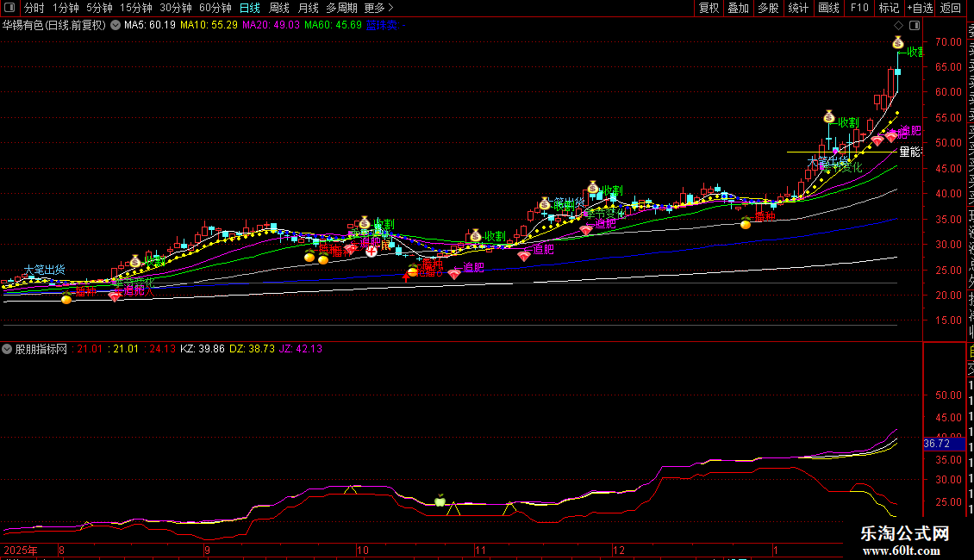The image size is (974, 560).
Task: Click the JZ: 42.13 indicator value
Action: [x=301, y=349]
